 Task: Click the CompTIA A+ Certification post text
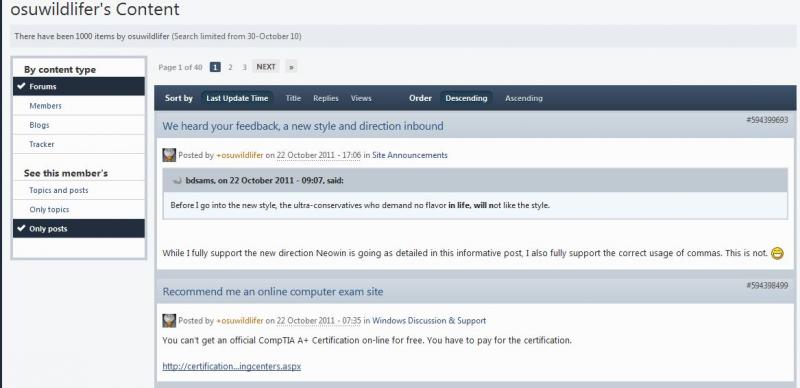(x=367, y=340)
